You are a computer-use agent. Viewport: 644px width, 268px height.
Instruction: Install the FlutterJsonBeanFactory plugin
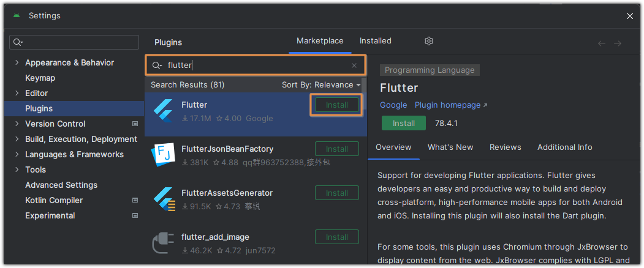pos(337,149)
